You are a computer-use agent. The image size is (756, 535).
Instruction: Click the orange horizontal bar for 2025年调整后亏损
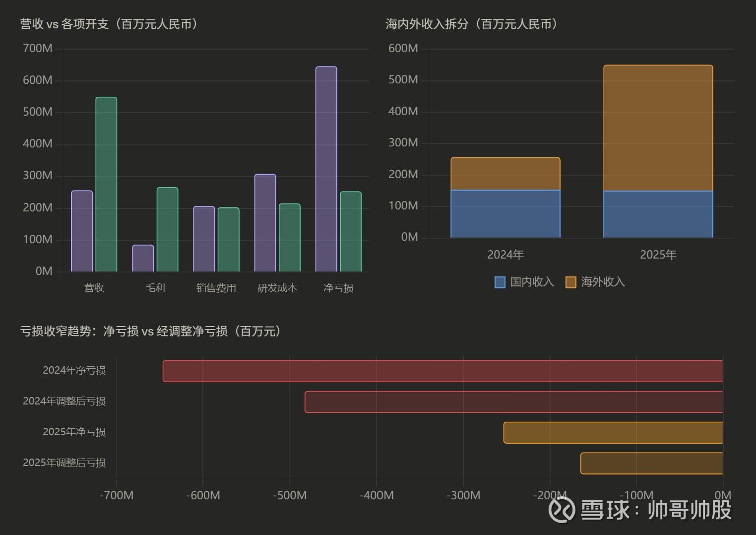point(652,464)
